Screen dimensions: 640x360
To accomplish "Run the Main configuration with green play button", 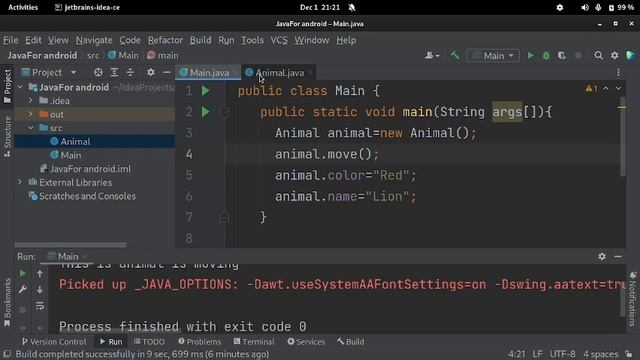I will [x=530, y=56].
